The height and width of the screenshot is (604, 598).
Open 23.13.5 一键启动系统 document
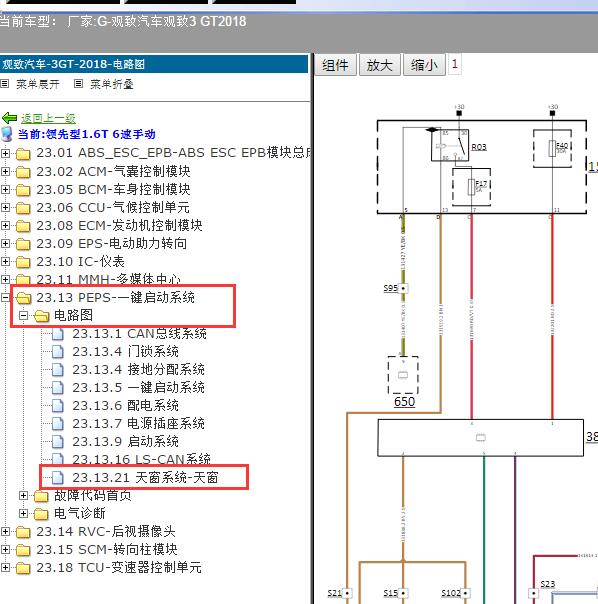pos(139,388)
